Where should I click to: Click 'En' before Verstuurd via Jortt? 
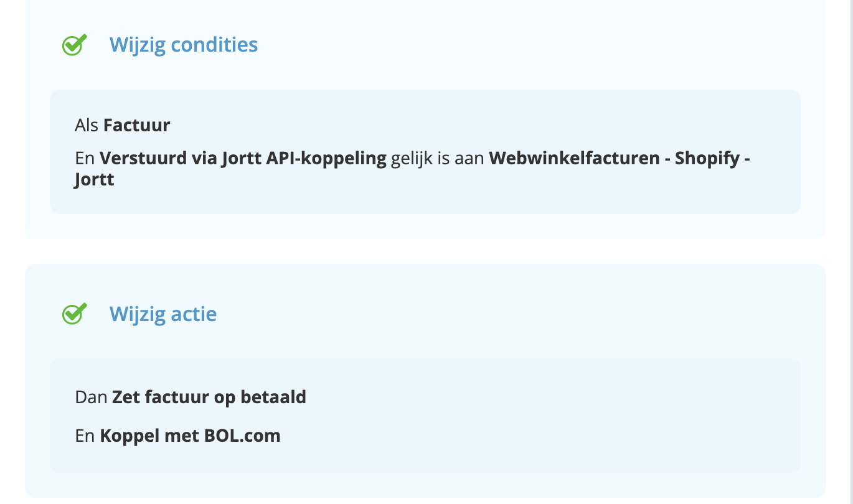pos(84,158)
